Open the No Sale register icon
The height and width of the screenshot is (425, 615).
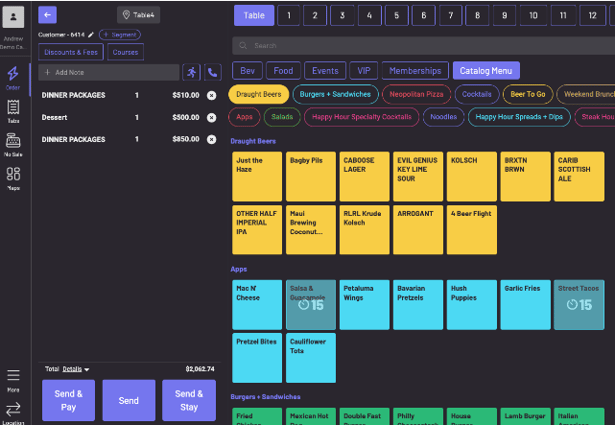point(13,144)
